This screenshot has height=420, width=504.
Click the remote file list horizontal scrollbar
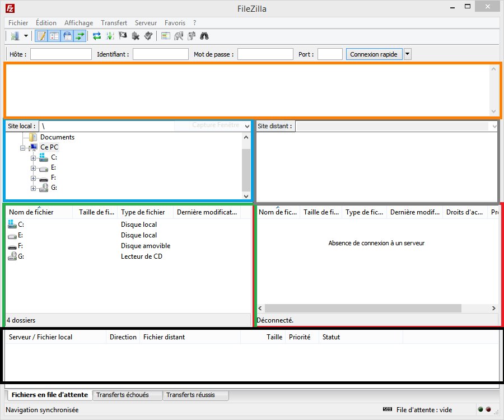(363, 308)
